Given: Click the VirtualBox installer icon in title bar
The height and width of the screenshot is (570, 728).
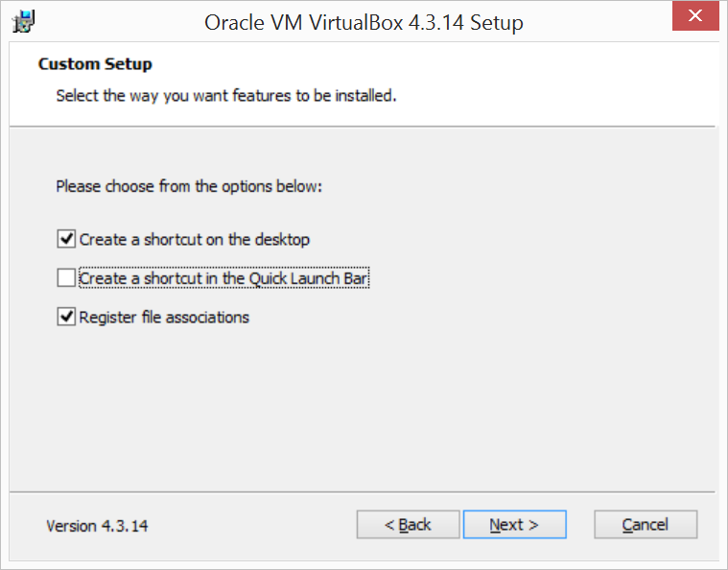Looking at the screenshot, I should [x=24, y=22].
